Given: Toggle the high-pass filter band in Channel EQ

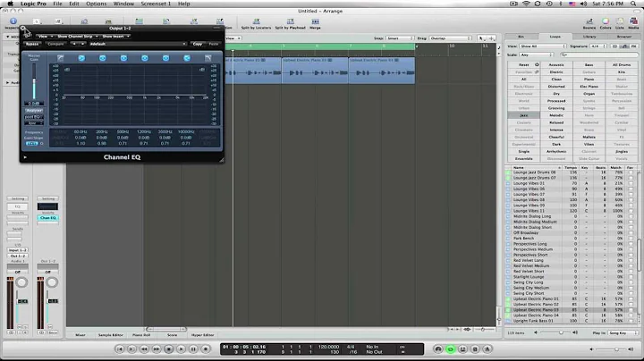Looking at the screenshot, I should (x=61, y=58).
